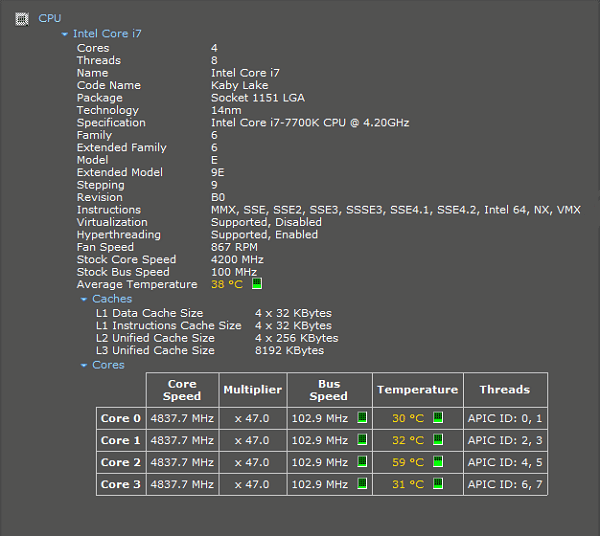Viewport: 600px width, 536px height.
Task: Click the 30 °C temperature of Core 0
Action: tap(408, 418)
